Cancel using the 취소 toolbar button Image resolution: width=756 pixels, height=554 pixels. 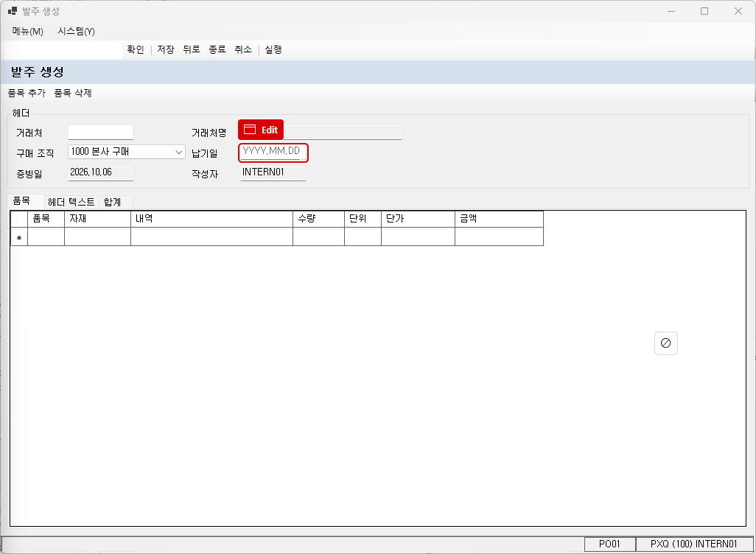tap(243, 49)
